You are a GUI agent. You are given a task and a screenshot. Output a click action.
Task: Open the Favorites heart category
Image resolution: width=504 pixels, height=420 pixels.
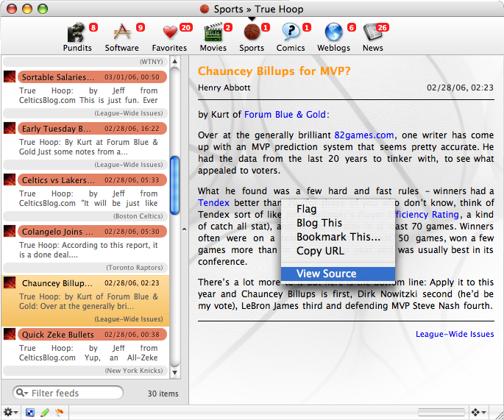point(169,37)
